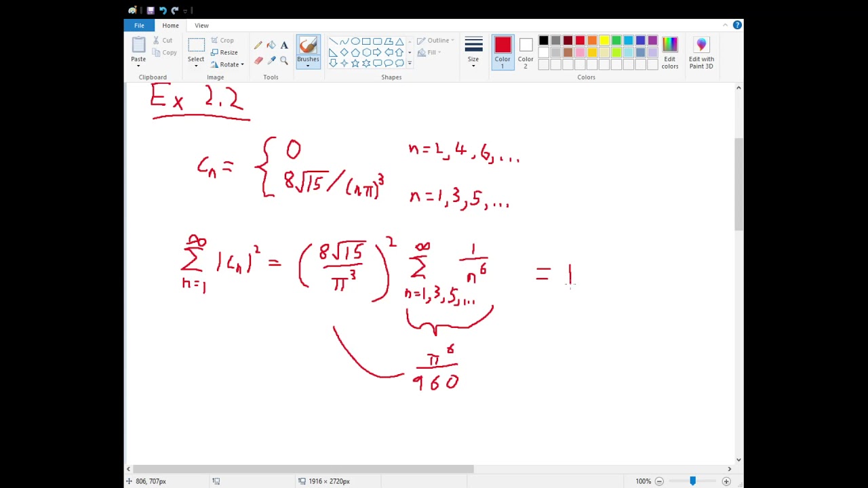Expand the Paste dropdown arrow
868x488 pixels.
(x=138, y=66)
